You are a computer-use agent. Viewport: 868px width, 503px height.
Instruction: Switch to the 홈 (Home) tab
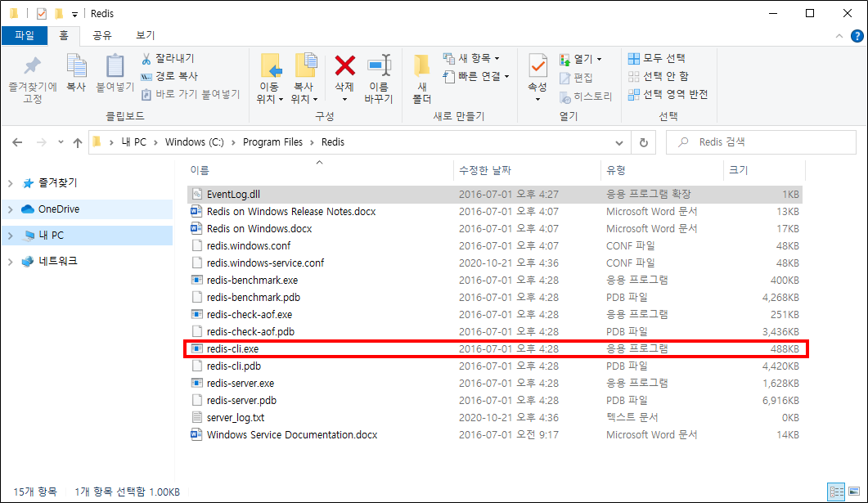(64, 35)
